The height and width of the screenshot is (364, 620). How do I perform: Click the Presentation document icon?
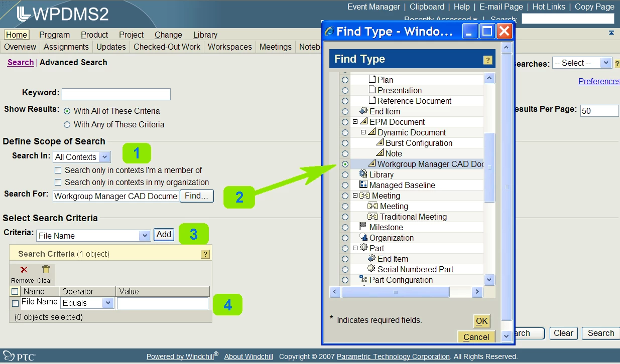click(373, 90)
